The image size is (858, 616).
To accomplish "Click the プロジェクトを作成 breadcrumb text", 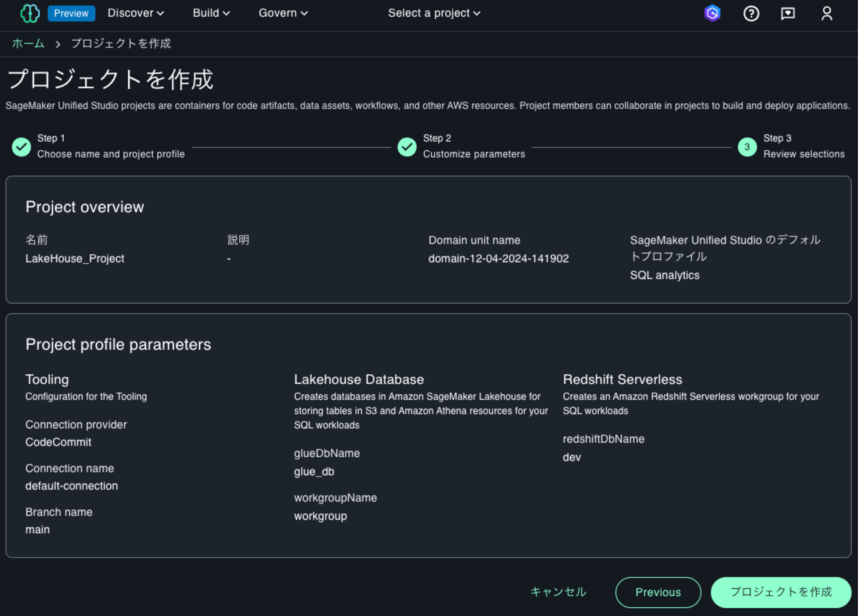I will pyautogui.click(x=121, y=44).
